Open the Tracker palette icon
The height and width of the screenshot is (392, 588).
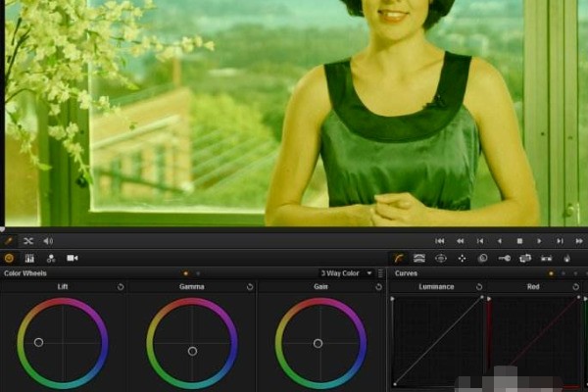tap(462, 258)
